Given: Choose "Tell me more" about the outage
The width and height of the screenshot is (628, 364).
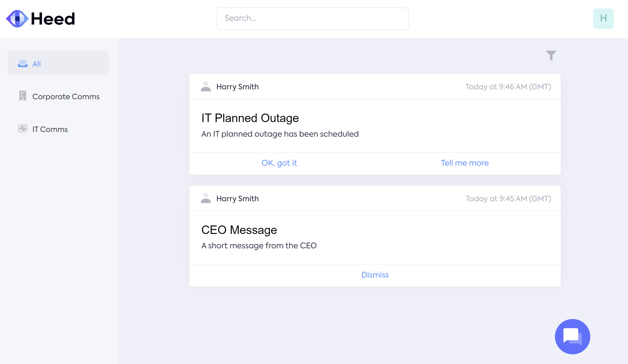Looking at the screenshot, I should (x=464, y=163).
